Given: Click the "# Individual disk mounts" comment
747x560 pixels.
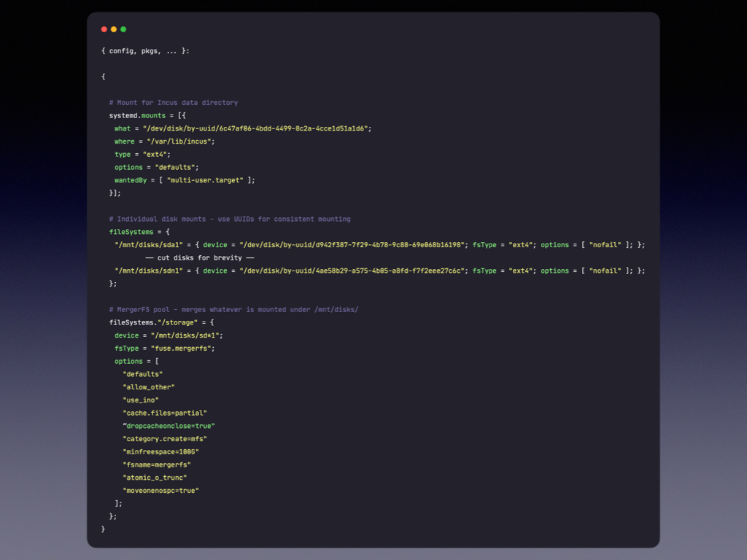Looking at the screenshot, I should [230, 219].
